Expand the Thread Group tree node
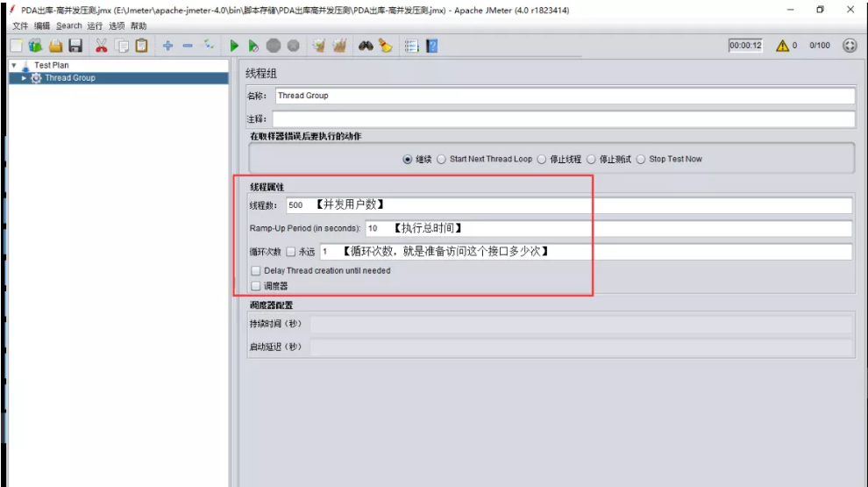The image size is (868, 487). coord(24,78)
